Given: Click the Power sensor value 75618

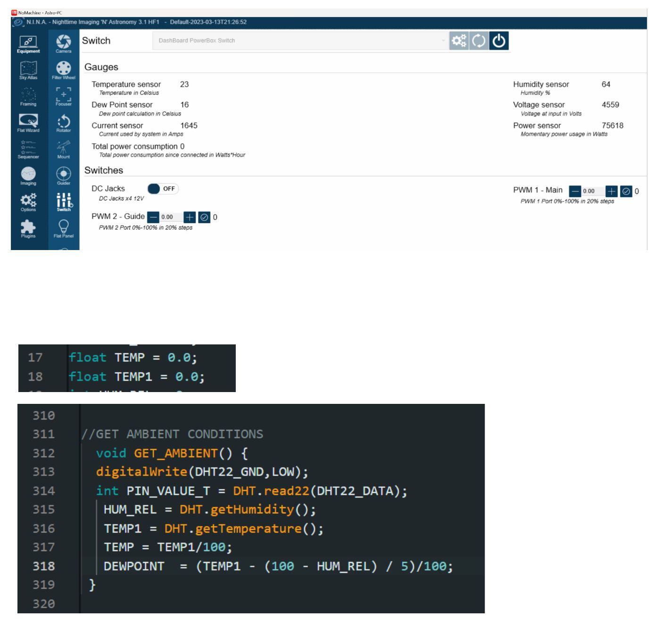Looking at the screenshot, I should (x=612, y=125).
